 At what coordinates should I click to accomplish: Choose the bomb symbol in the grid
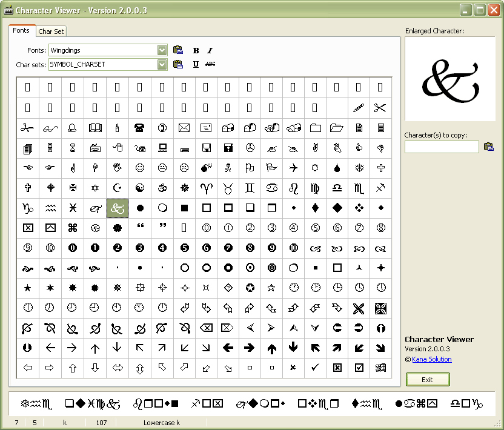pyautogui.click(x=206, y=168)
